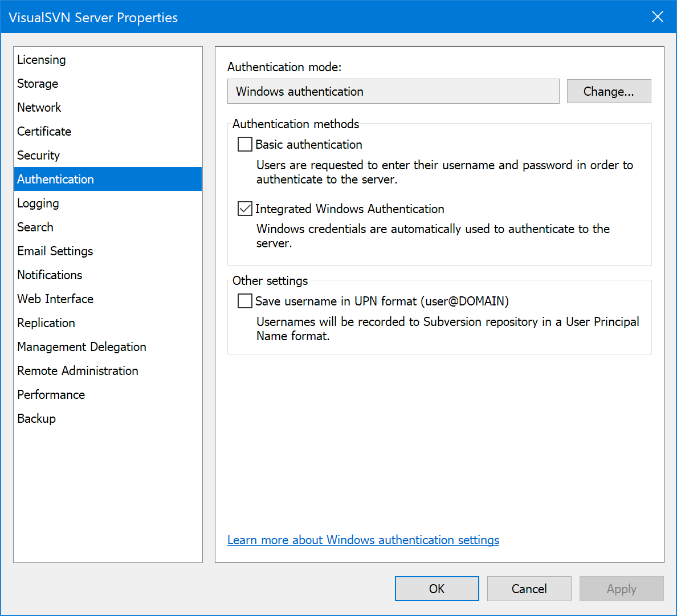This screenshot has height=616, width=677.
Task: Uncheck Integrated Windows Authentication
Action: coord(245,209)
